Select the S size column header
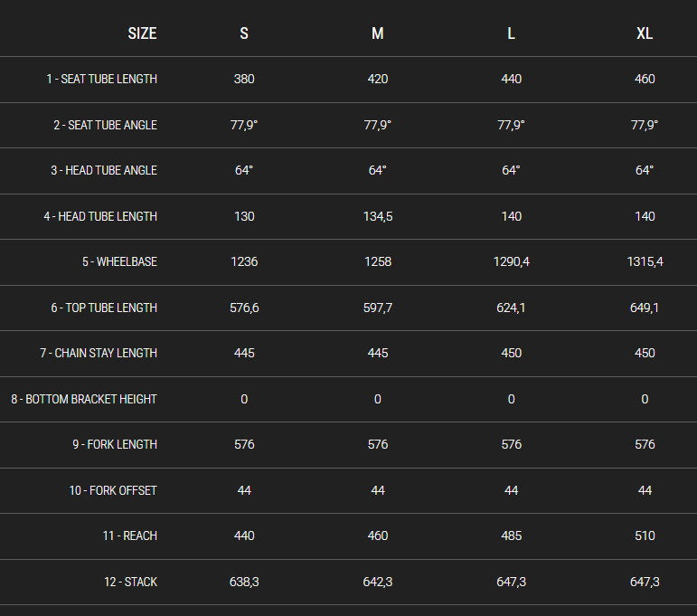Screen dimensions: 697x616 click(244, 33)
